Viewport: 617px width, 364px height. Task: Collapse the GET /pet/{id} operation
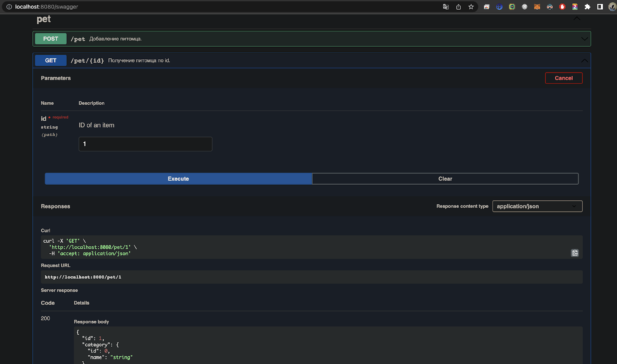pos(584,61)
